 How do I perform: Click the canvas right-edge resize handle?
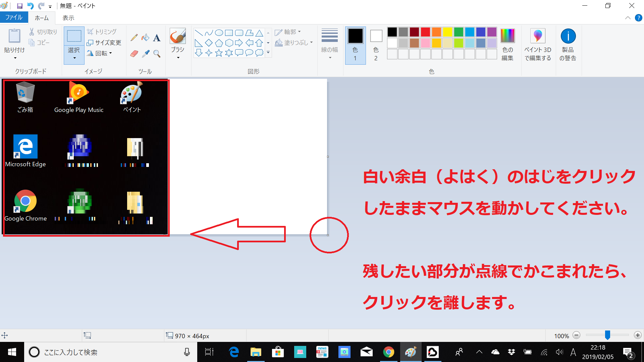click(328, 157)
